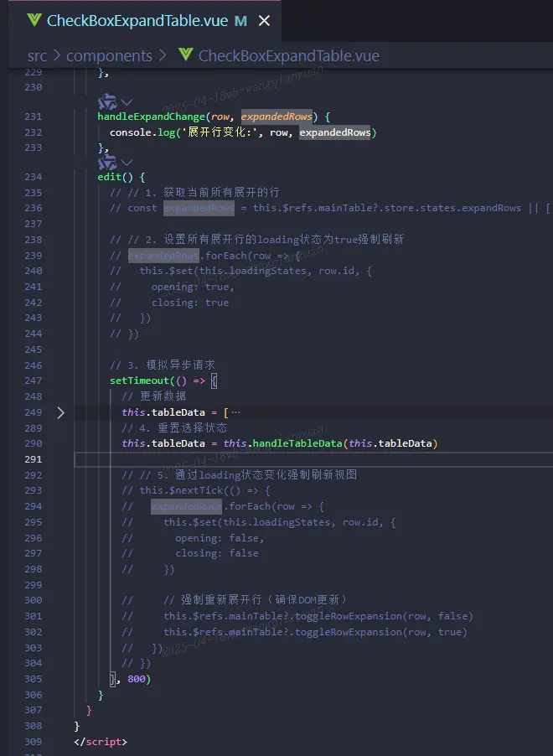Click line number 234 in the gutter

(34, 177)
